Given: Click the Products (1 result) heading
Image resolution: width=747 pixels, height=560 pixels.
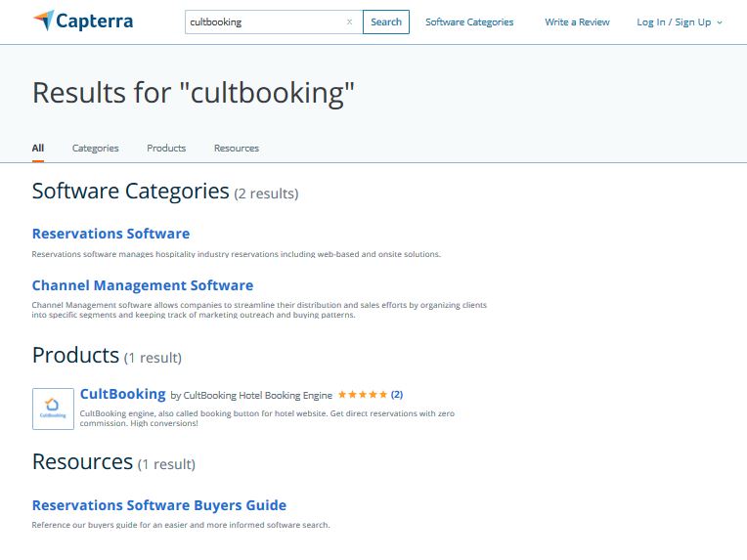Looking at the screenshot, I should [x=107, y=355].
